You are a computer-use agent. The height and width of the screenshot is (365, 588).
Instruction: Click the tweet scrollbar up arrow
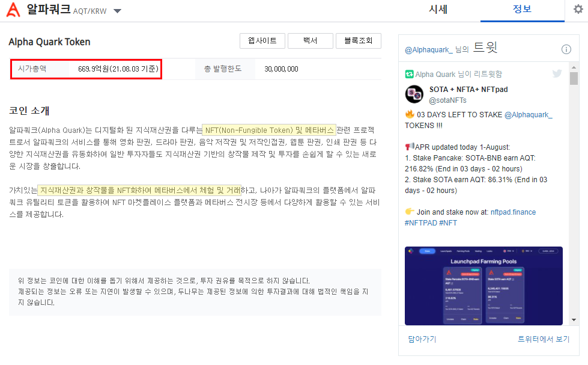[x=574, y=67]
